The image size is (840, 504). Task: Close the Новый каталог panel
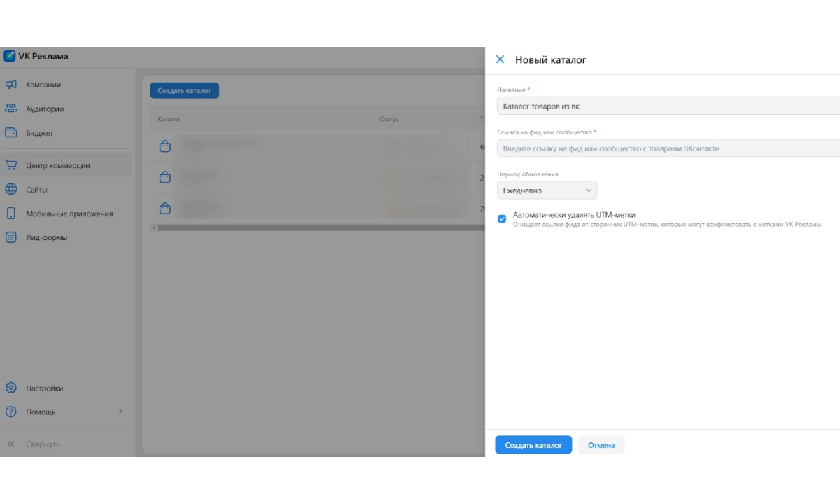500,59
